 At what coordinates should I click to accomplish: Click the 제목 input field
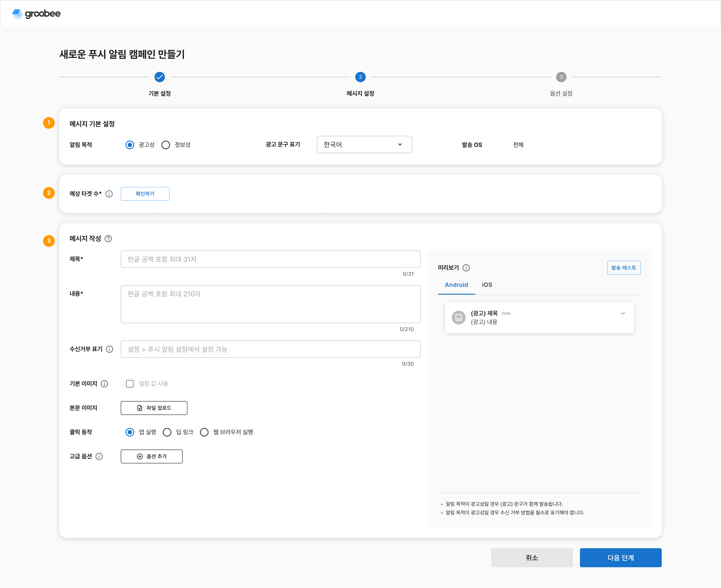[x=270, y=259]
